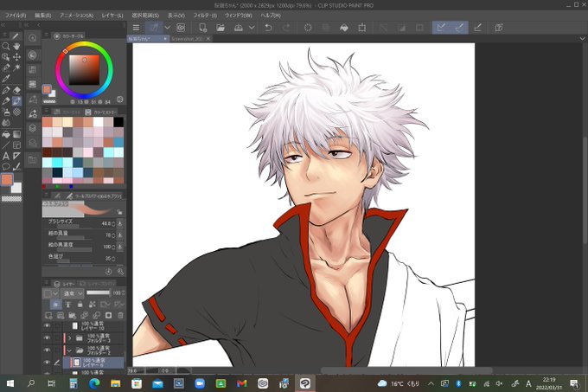Click the horizontal canvas scrollbar
This screenshot has height=392, width=588.
click(x=407, y=370)
